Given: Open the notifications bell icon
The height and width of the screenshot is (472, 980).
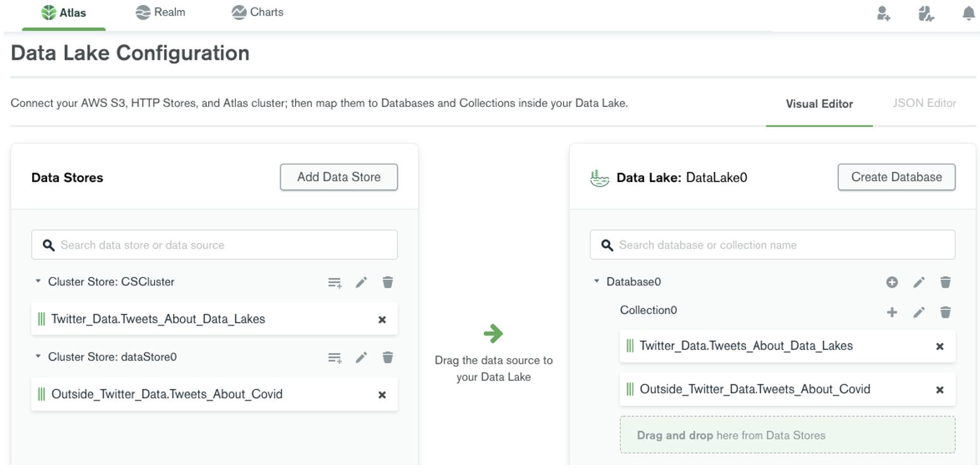Looking at the screenshot, I should (x=969, y=13).
